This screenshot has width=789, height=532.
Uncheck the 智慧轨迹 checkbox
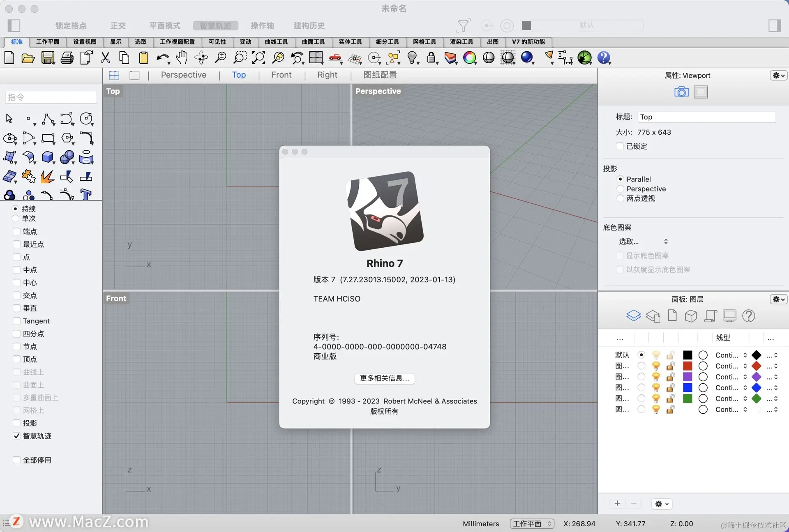coord(16,436)
